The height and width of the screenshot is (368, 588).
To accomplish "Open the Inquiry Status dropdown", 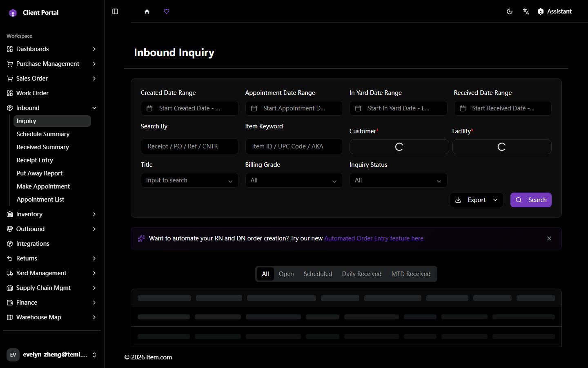I will coord(399,180).
